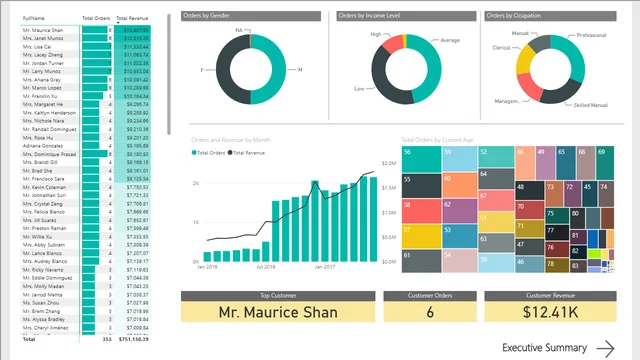The image size is (640, 360).
Task: Click the Orders by Gender title bar
Action: pos(251,16)
